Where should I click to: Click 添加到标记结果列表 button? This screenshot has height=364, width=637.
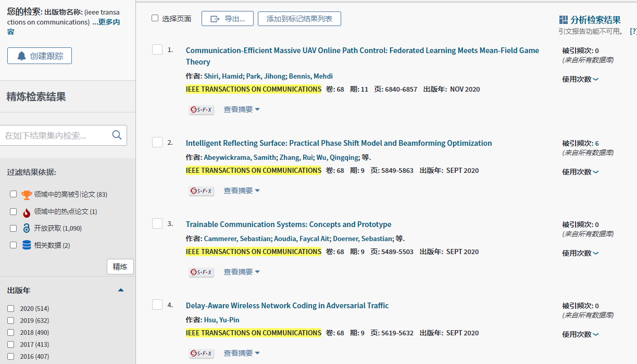point(299,19)
